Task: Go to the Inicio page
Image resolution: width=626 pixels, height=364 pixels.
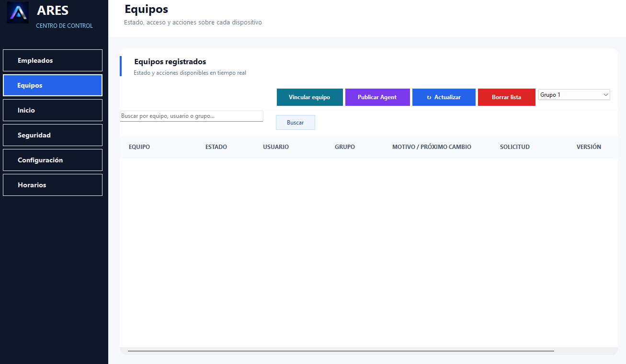Action: click(x=53, y=110)
